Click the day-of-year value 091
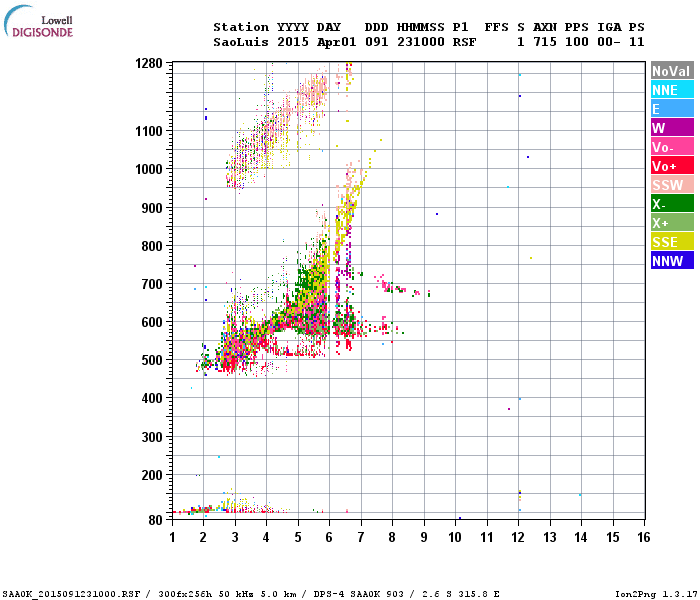The height and width of the screenshot is (600, 700). (376, 42)
